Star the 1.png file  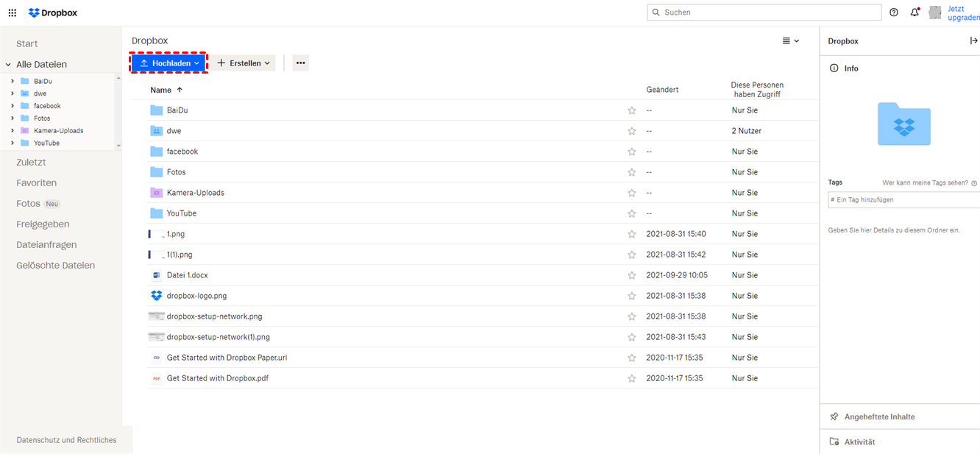pyautogui.click(x=631, y=234)
